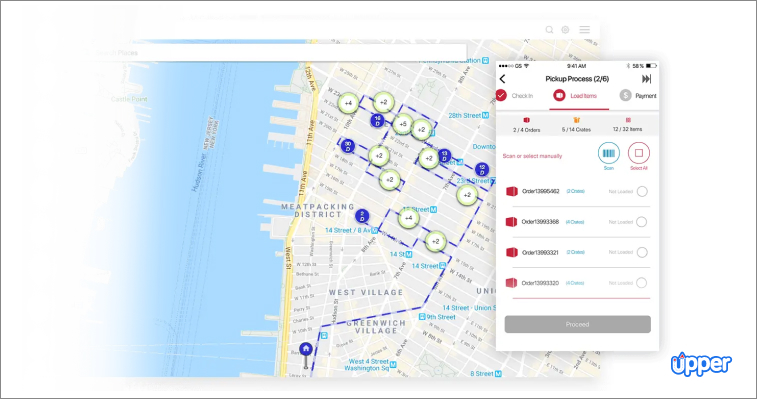This screenshot has height=399, width=757.
Task: Click the red box icon of Order13993368
Action: (511, 222)
